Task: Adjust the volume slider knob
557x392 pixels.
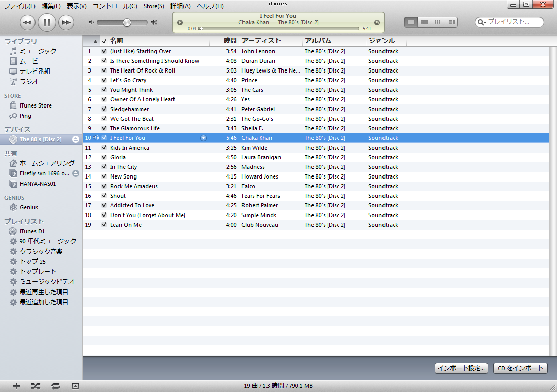Action: [127, 22]
